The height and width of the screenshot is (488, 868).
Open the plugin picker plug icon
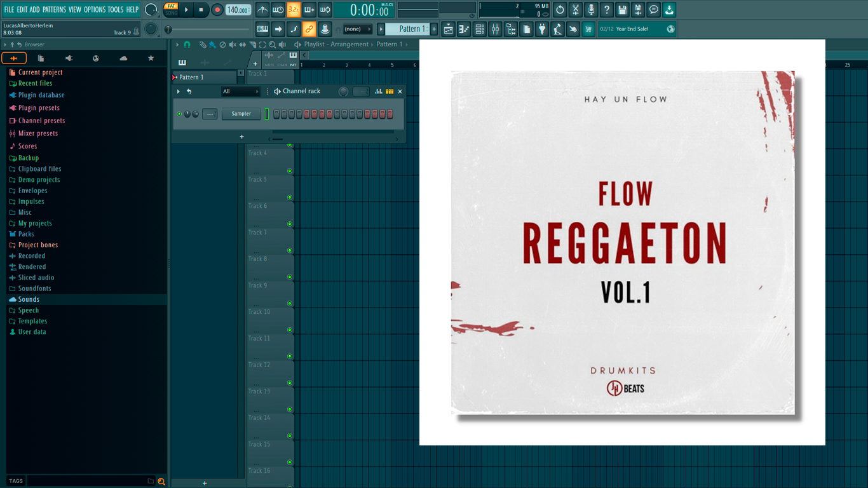[542, 29]
